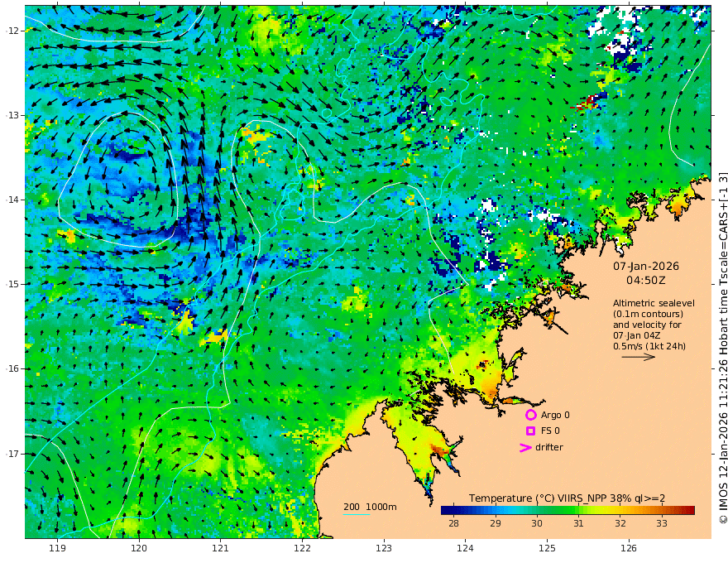Click the latitude axis label '-17'

[x=12, y=454]
